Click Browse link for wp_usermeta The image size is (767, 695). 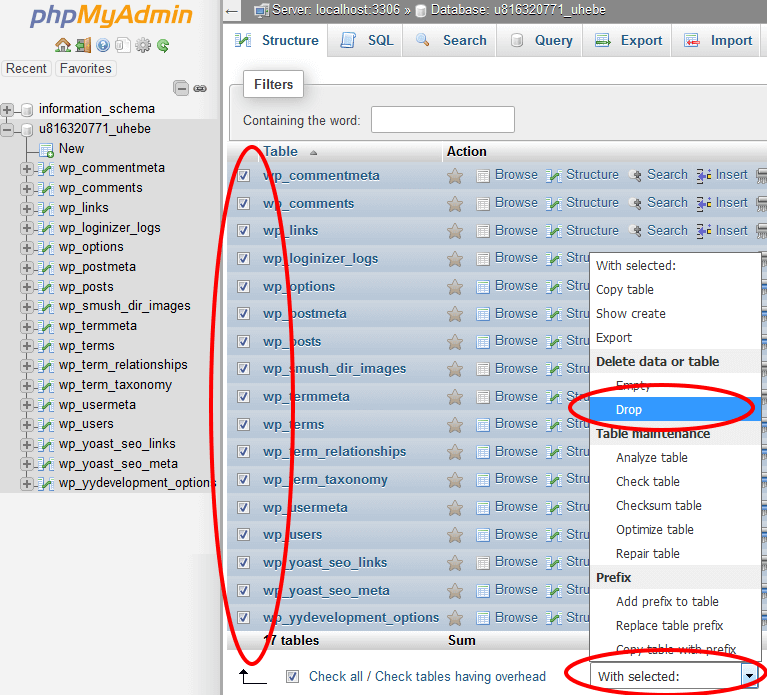click(x=516, y=507)
